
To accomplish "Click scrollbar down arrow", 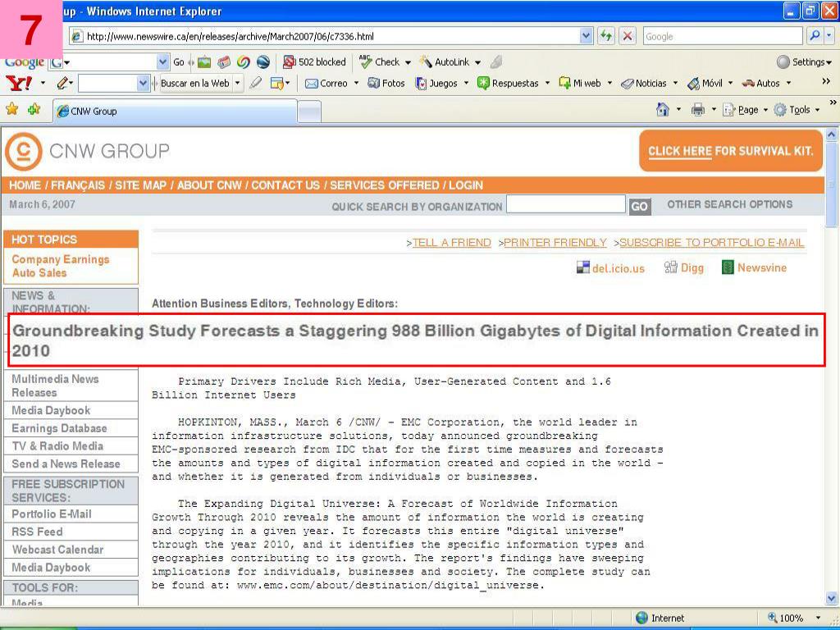I will [832, 598].
